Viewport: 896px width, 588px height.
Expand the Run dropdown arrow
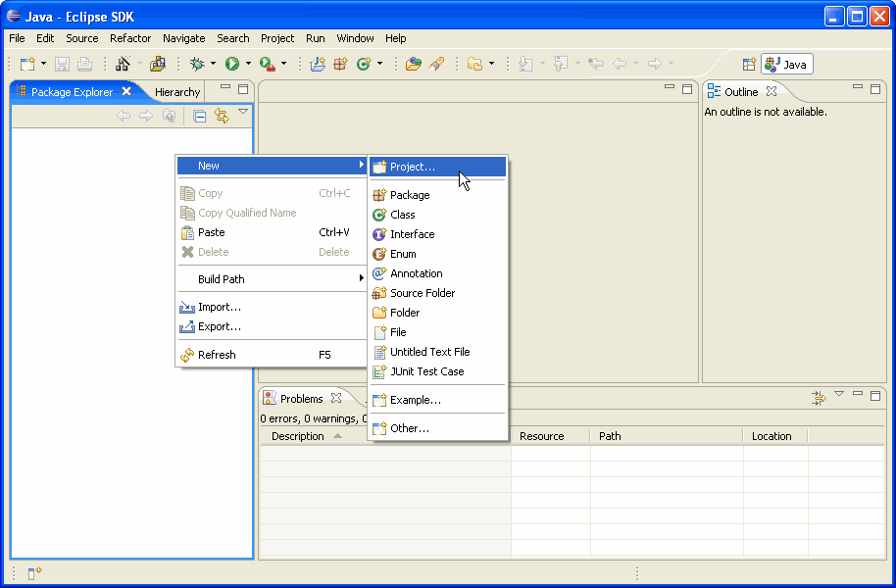pos(248,64)
